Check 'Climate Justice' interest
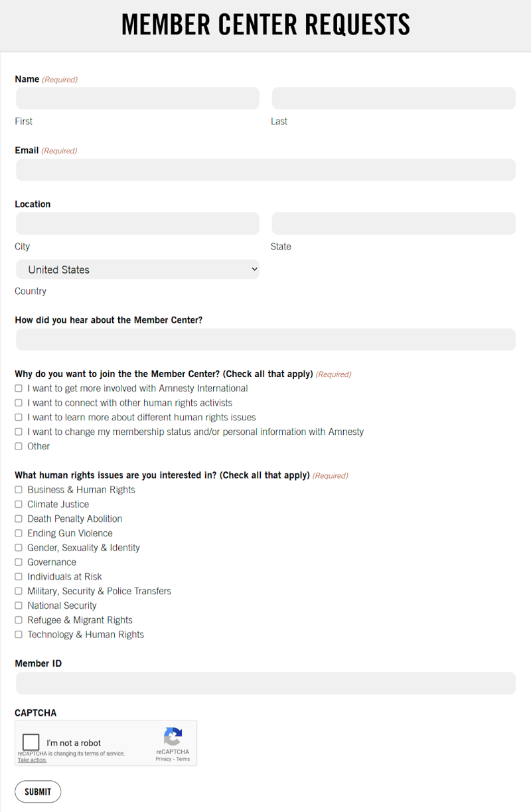Screen dimensions: 531x812 pos(18,504)
